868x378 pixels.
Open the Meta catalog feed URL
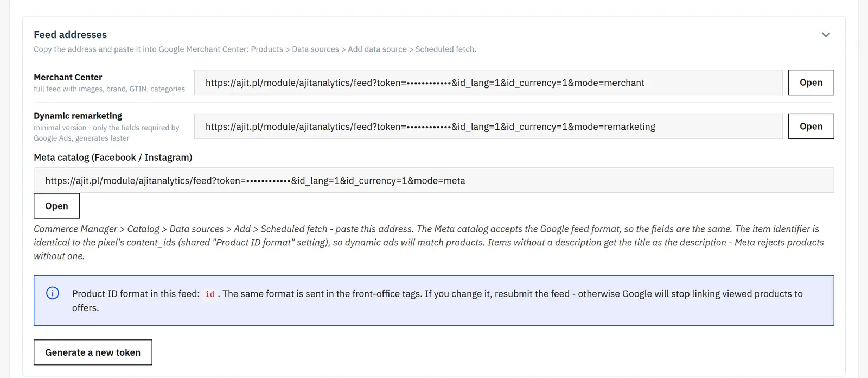[x=56, y=206]
